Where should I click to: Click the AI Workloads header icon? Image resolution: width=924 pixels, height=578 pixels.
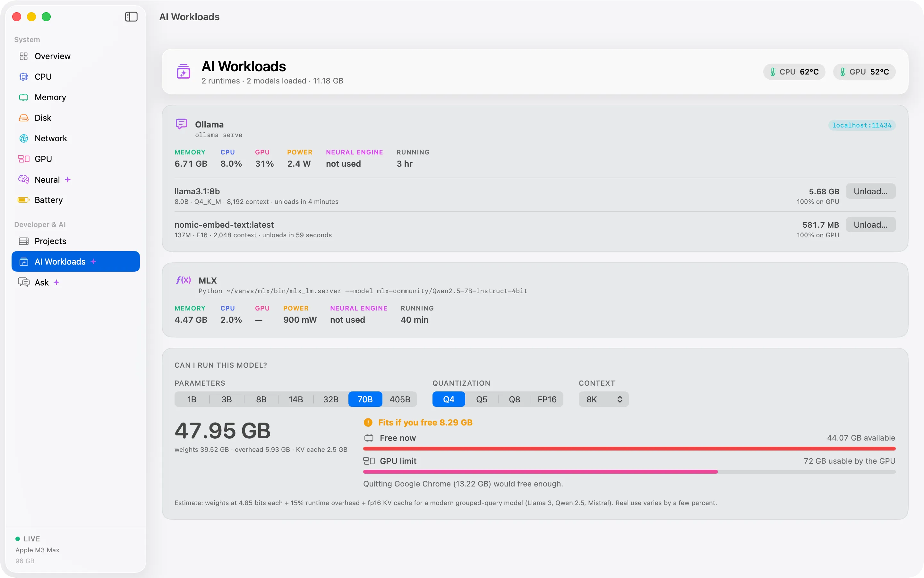coord(183,72)
